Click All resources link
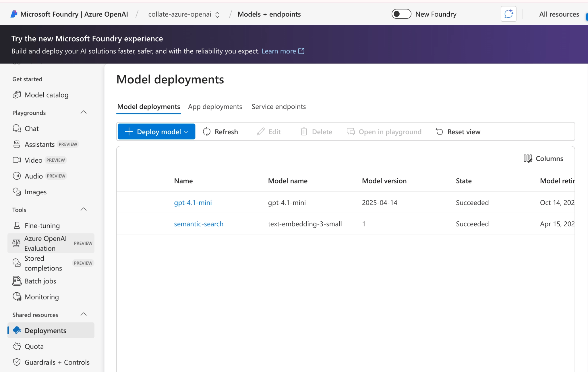 click(559, 14)
